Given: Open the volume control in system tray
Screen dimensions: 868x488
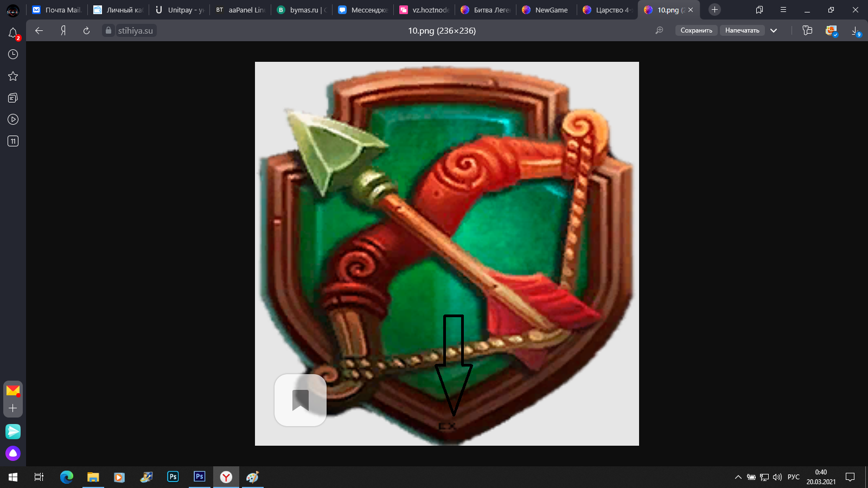Looking at the screenshot, I should 777,477.
